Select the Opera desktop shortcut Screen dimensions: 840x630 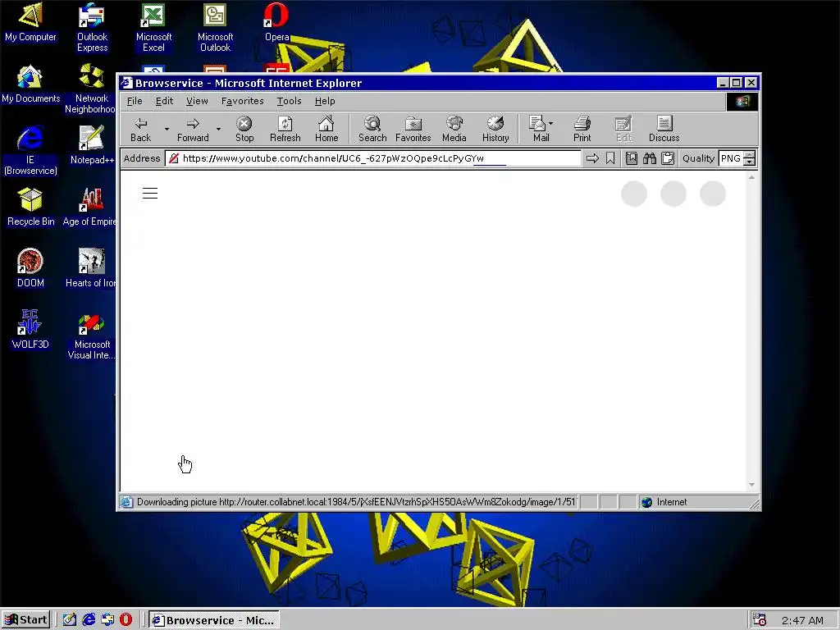click(277, 22)
